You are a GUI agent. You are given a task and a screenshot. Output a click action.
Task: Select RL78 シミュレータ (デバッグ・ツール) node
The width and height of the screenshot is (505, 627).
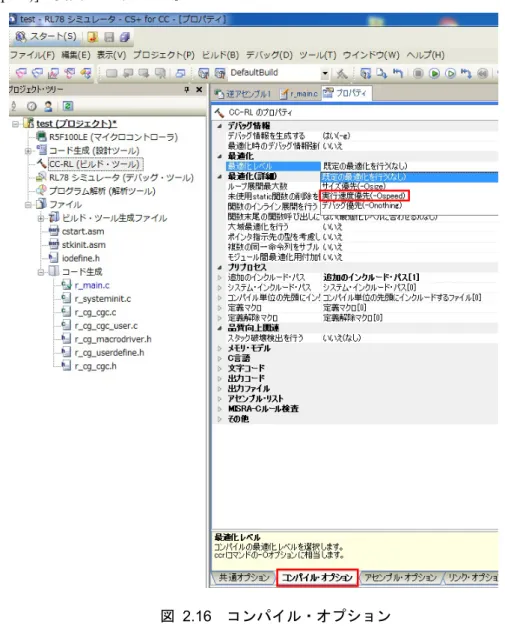coord(121,178)
